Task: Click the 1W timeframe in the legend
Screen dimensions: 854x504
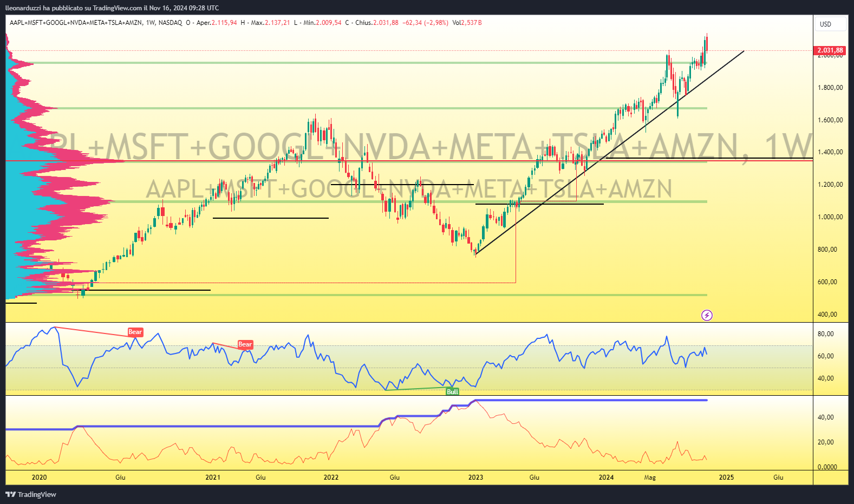Action: (151, 23)
